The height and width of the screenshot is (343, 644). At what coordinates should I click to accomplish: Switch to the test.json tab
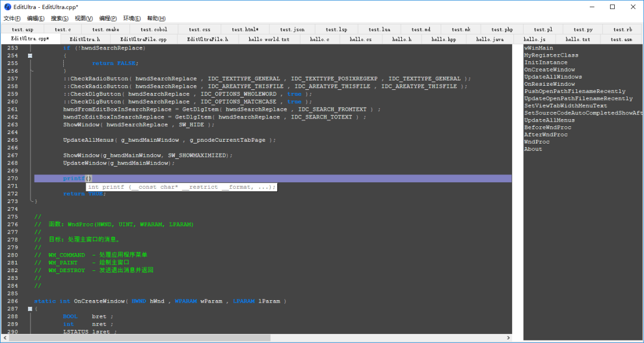click(x=292, y=30)
